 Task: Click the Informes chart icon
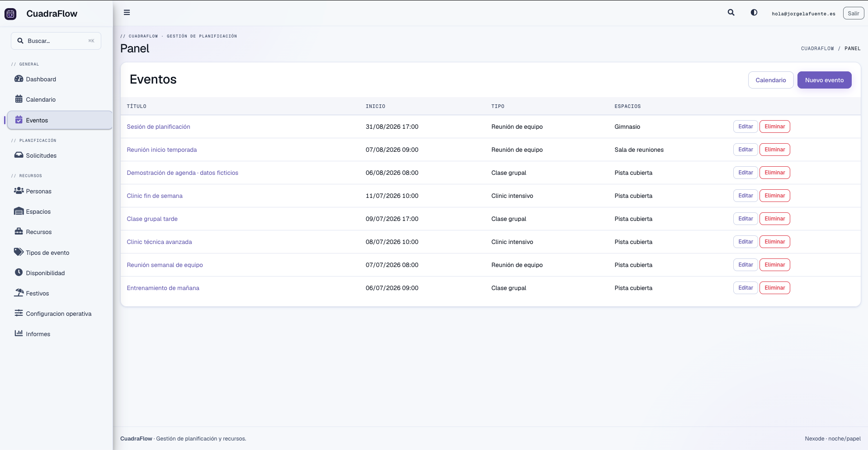pyautogui.click(x=19, y=333)
